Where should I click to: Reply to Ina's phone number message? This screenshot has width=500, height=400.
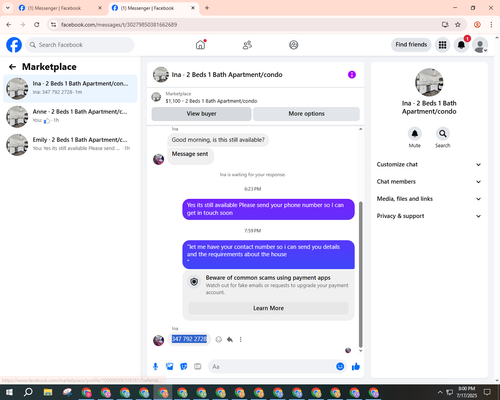coord(230,339)
